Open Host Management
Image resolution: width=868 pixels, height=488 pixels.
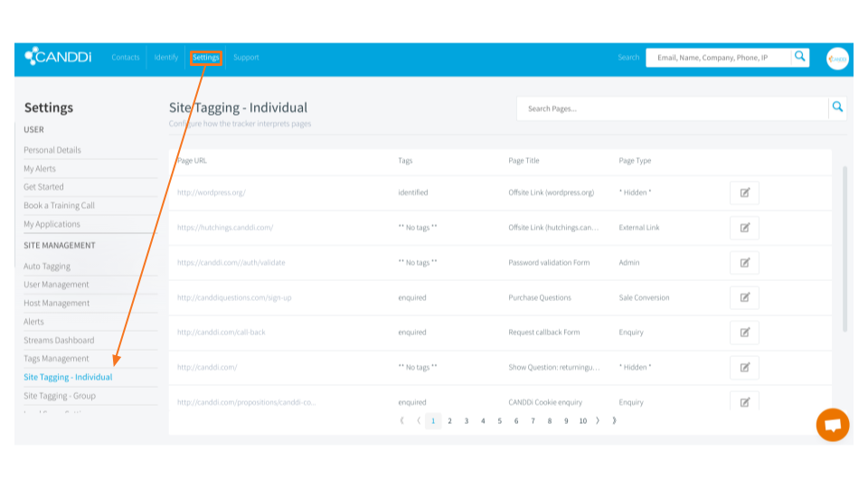tap(56, 304)
